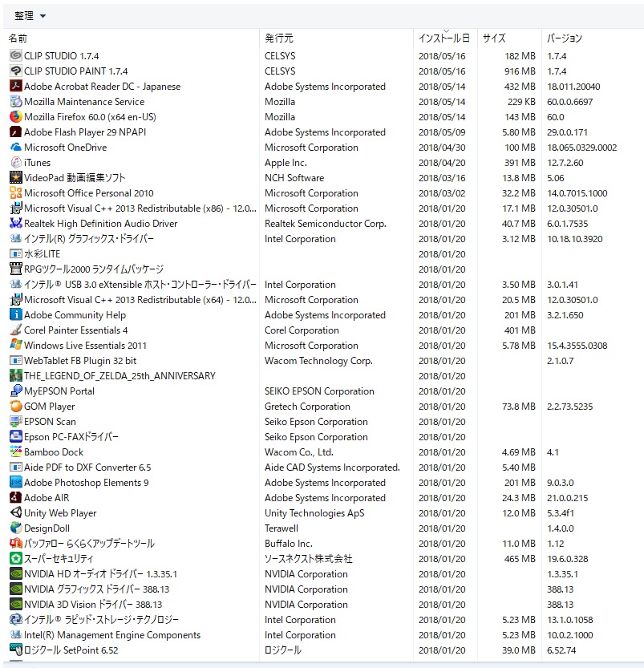Select Aide PDF to DXF Converter 6.5 name
Screen dimensions: 644x668
[x=87, y=468]
